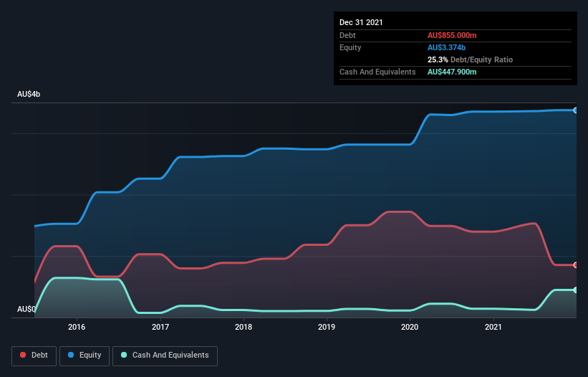Click the 2017 x-axis label
The width and height of the screenshot is (588, 377).
(x=160, y=327)
